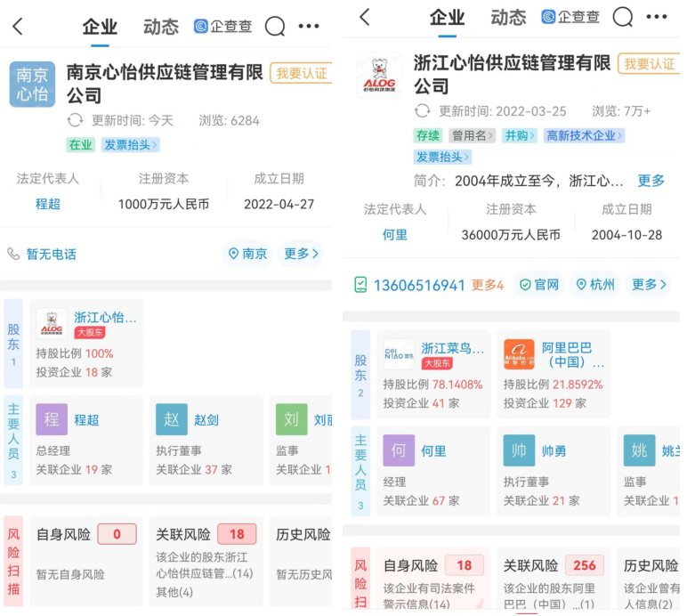Open 更多 beside the 南京 location chip
The image size is (687, 616).
[x=301, y=253]
